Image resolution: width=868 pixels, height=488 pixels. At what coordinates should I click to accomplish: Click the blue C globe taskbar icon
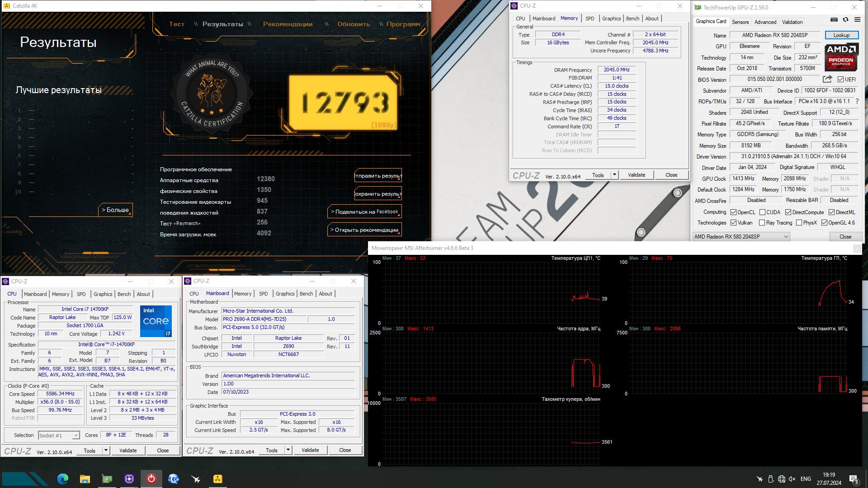(x=173, y=479)
